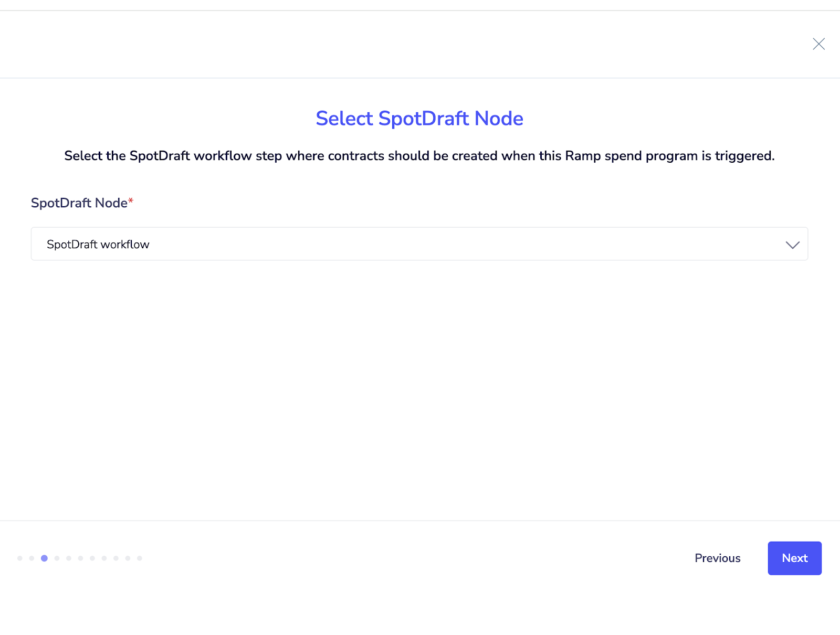Image resolution: width=840 pixels, height=635 pixels.
Task: Select the ninth step pagination dot
Action: click(116, 558)
